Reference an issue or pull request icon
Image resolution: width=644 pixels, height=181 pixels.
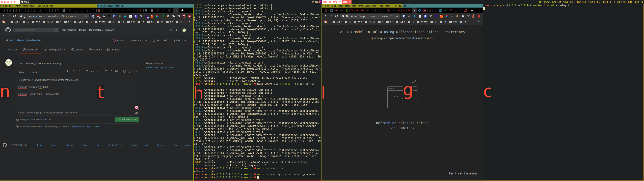pos(130,71)
